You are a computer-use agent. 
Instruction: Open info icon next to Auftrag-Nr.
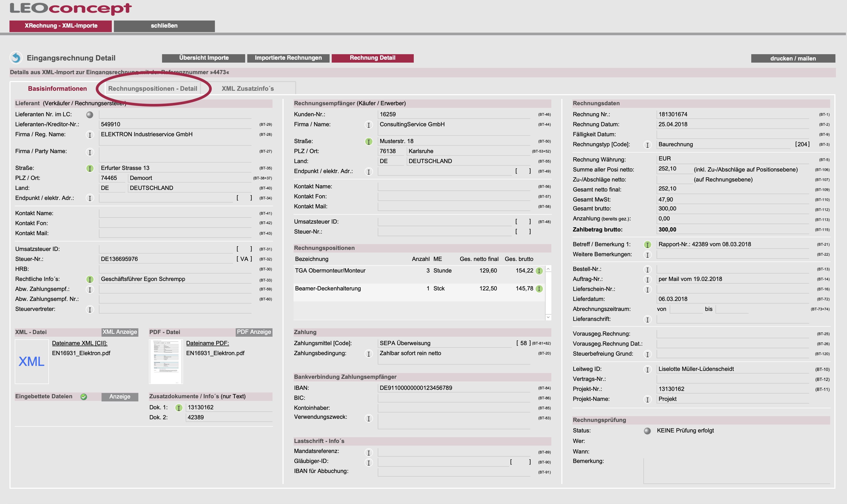647,280
